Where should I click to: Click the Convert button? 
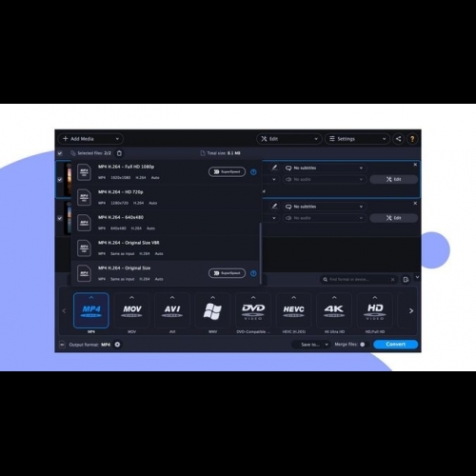coord(396,345)
